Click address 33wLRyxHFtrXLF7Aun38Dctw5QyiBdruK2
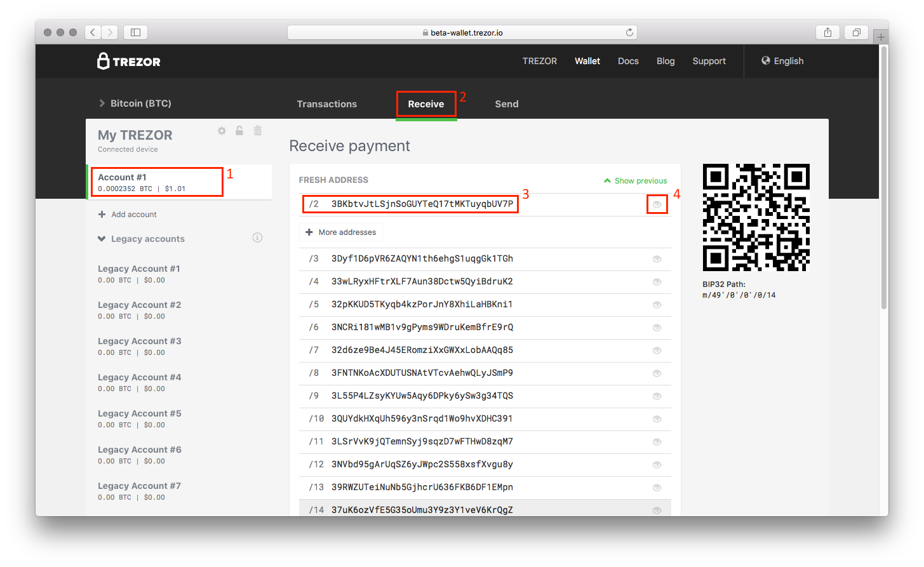 (422, 281)
